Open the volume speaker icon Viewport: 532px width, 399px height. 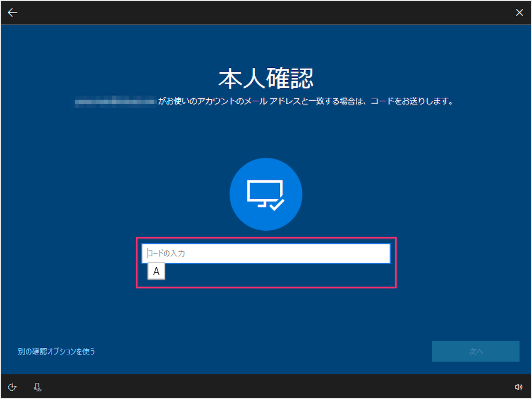pos(519,387)
